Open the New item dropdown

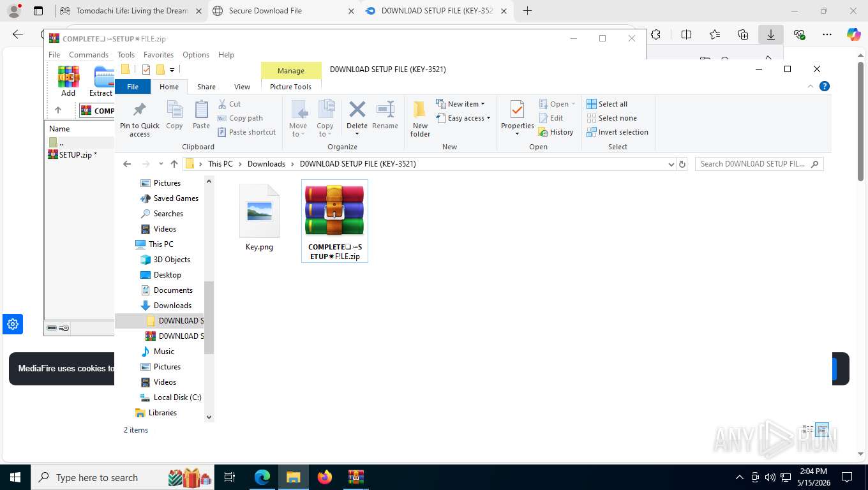[x=460, y=104]
